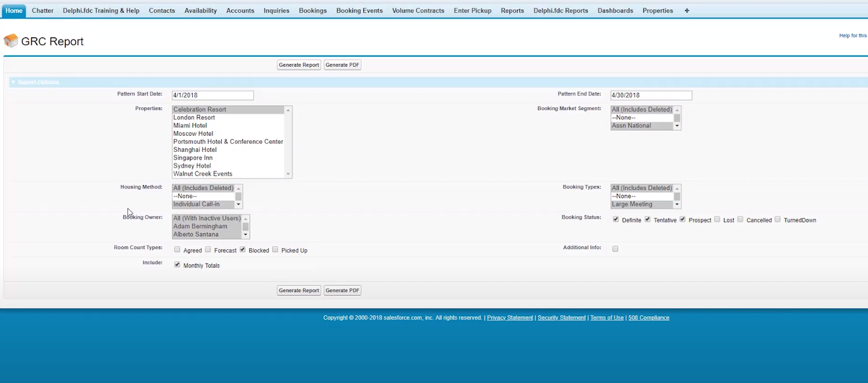Open the Booking Events tab
868x383 pixels.
tap(359, 11)
